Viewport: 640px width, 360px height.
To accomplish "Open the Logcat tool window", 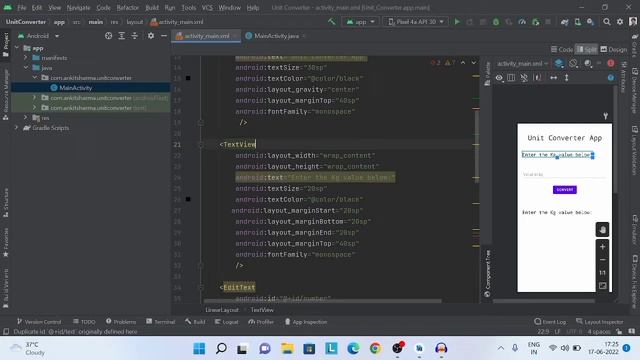I will [x=226, y=322].
